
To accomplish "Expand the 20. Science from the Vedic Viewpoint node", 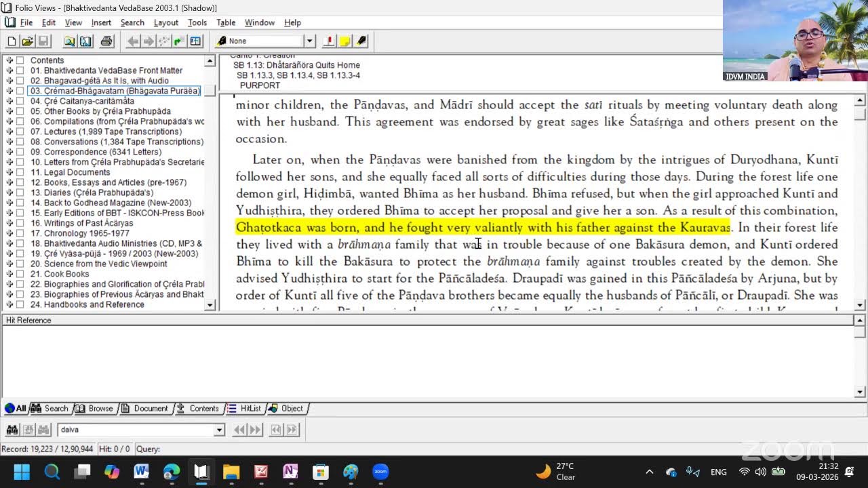I will pos(9,264).
